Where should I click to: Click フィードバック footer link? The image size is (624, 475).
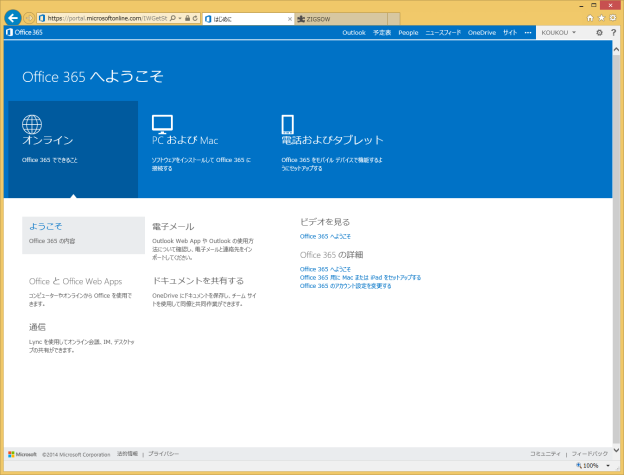(x=590, y=454)
